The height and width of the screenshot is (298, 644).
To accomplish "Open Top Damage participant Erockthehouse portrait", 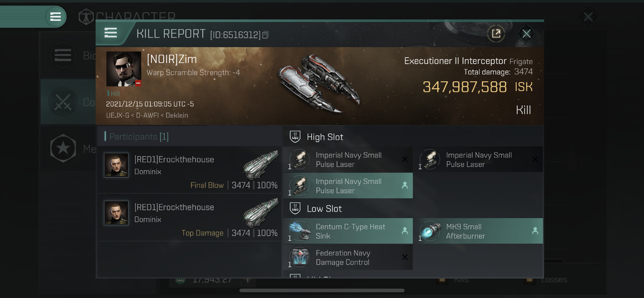I will pyautogui.click(x=116, y=213).
